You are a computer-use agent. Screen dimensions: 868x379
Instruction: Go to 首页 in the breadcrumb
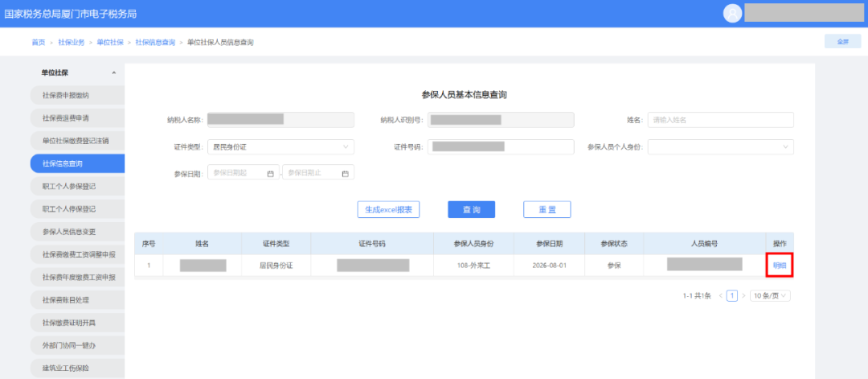[x=39, y=42]
